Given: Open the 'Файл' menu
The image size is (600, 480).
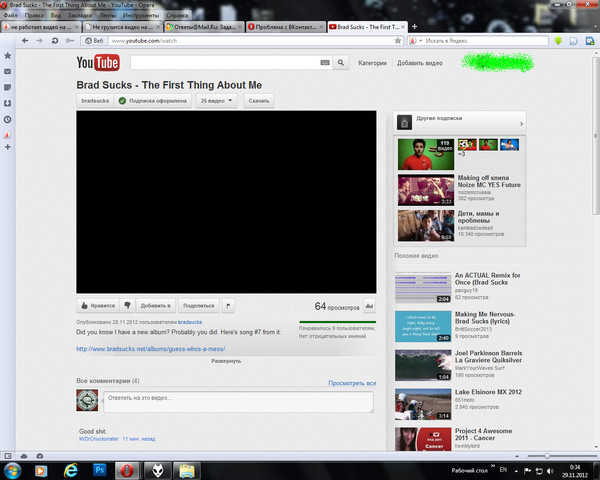Looking at the screenshot, I should 10,15.
